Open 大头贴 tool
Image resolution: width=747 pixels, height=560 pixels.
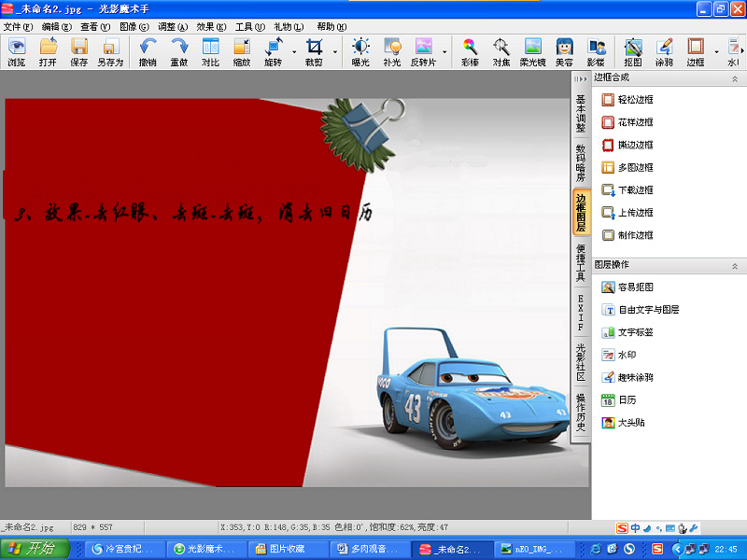pyautogui.click(x=624, y=423)
